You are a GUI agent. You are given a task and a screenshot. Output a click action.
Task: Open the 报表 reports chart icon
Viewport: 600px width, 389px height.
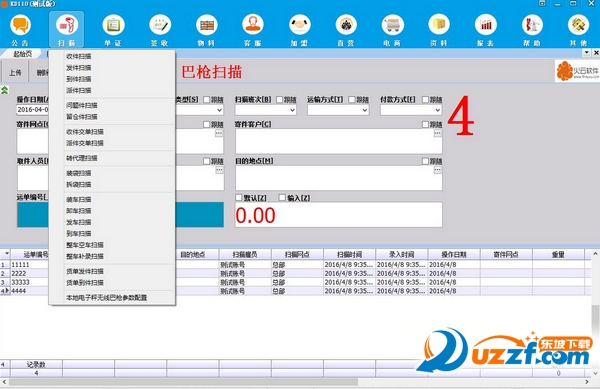tap(486, 25)
